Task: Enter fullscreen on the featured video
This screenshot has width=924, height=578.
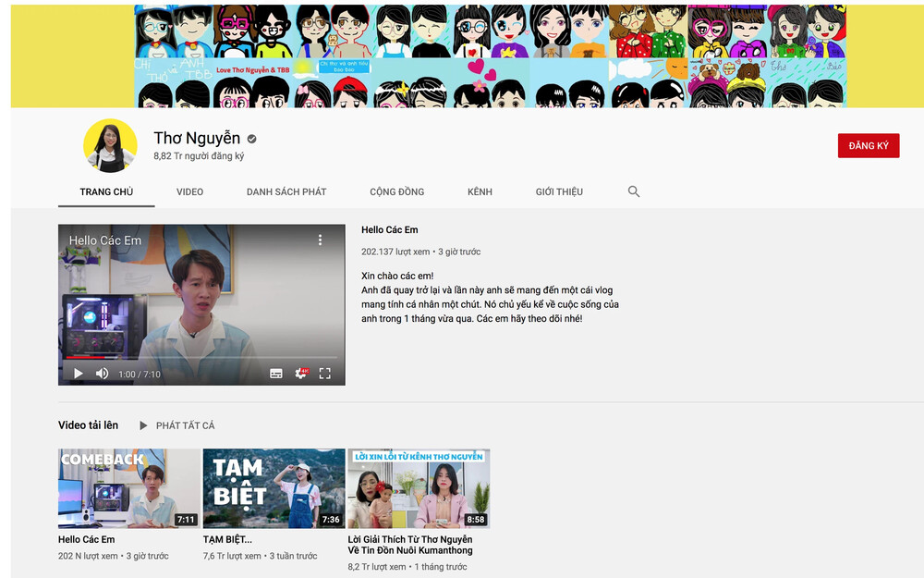Action: point(324,374)
